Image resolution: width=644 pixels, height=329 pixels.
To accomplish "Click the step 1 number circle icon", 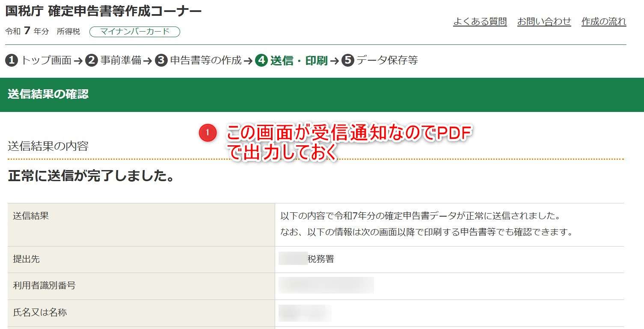I will 12,61.
